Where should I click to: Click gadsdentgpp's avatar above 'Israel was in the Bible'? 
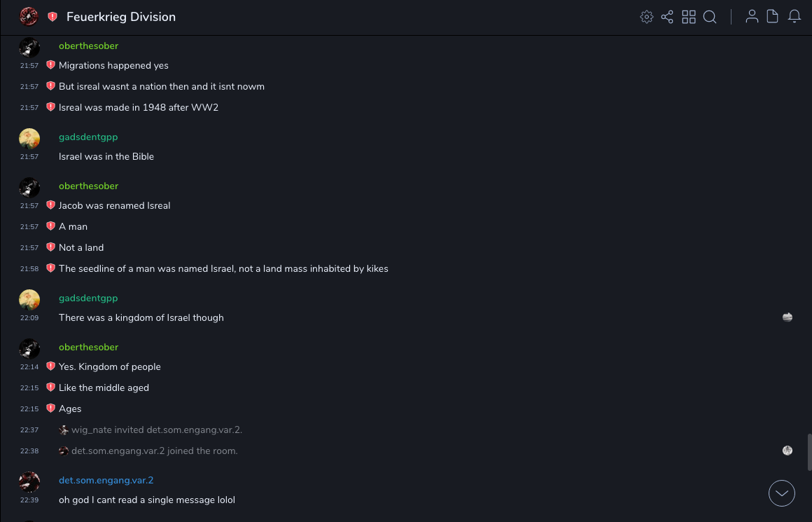[29, 139]
